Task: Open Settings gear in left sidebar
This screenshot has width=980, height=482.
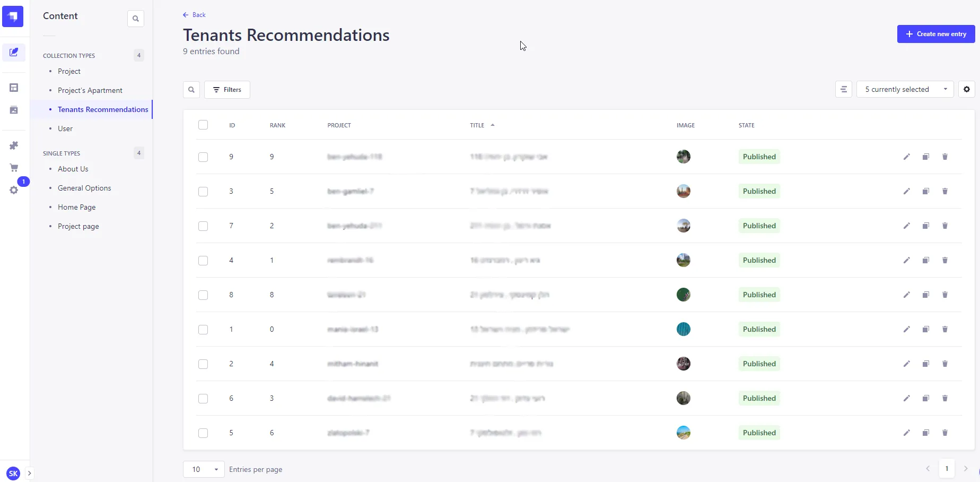Action: click(x=14, y=190)
